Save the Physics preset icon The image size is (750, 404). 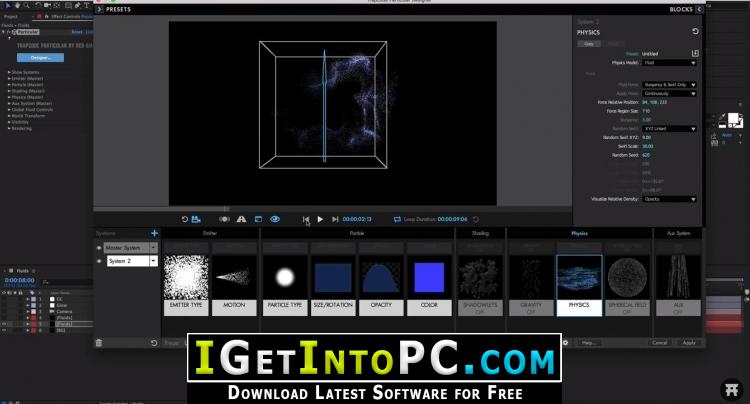pyautogui.click(x=695, y=52)
